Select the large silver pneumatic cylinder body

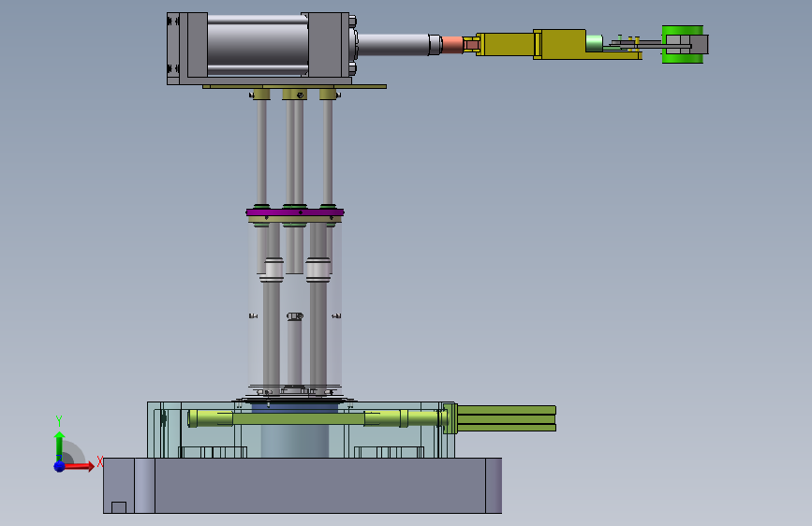point(258,46)
